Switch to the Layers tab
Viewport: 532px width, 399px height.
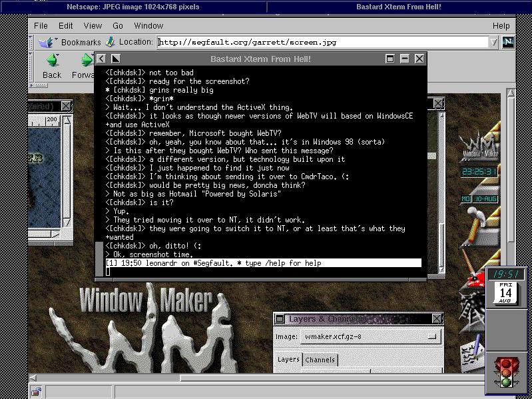pyautogui.click(x=288, y=360)
